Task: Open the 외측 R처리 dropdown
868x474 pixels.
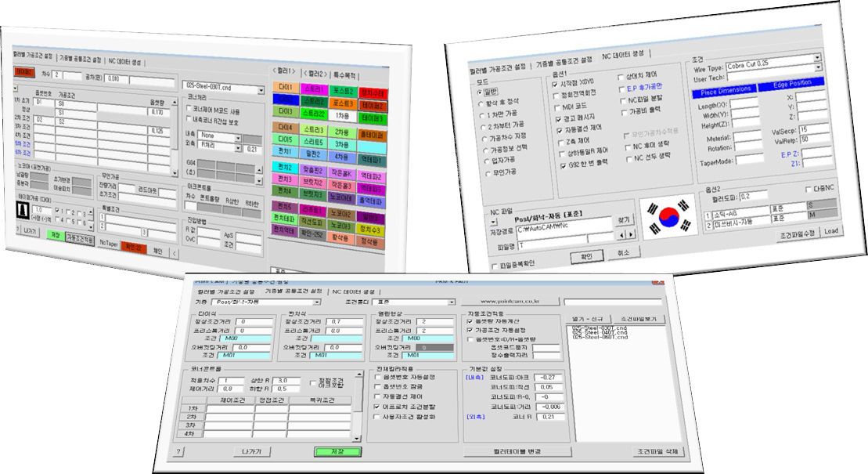Action: click(238, 148)
